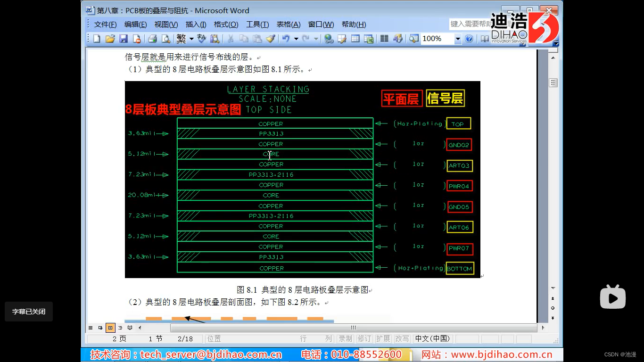Click the Chinese 繁 conversion icon

[182, 39]
